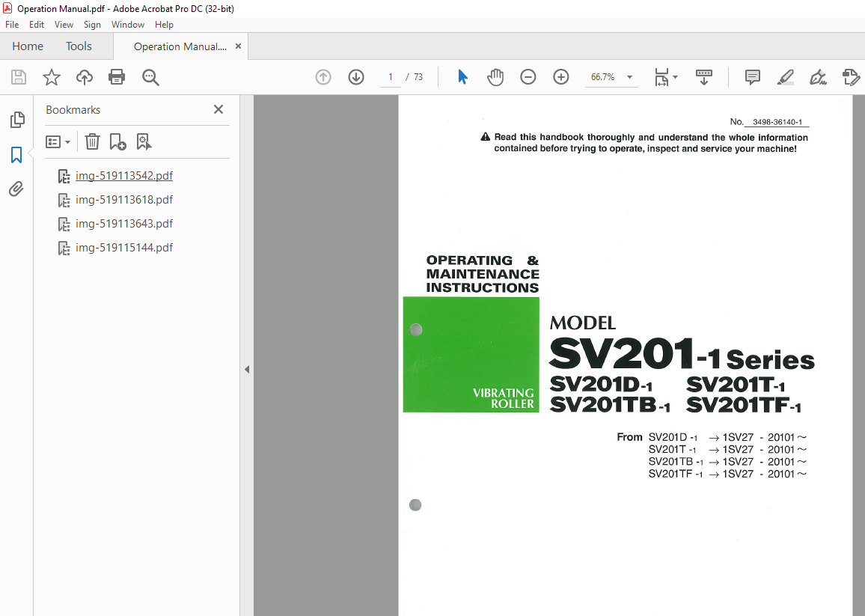Click the send file icon at toolbar end

tap(852, 77)
